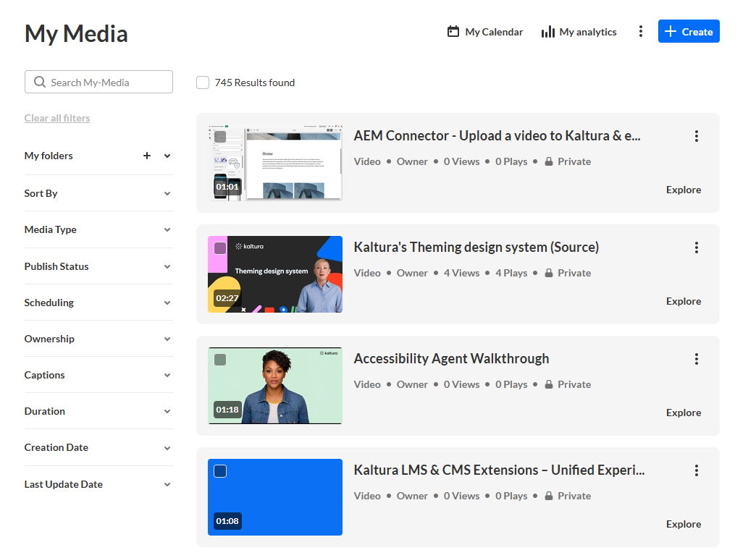Click the 01:18 duration badge
The width and height of the screenshot is (756, 558).
click(227, 410)
